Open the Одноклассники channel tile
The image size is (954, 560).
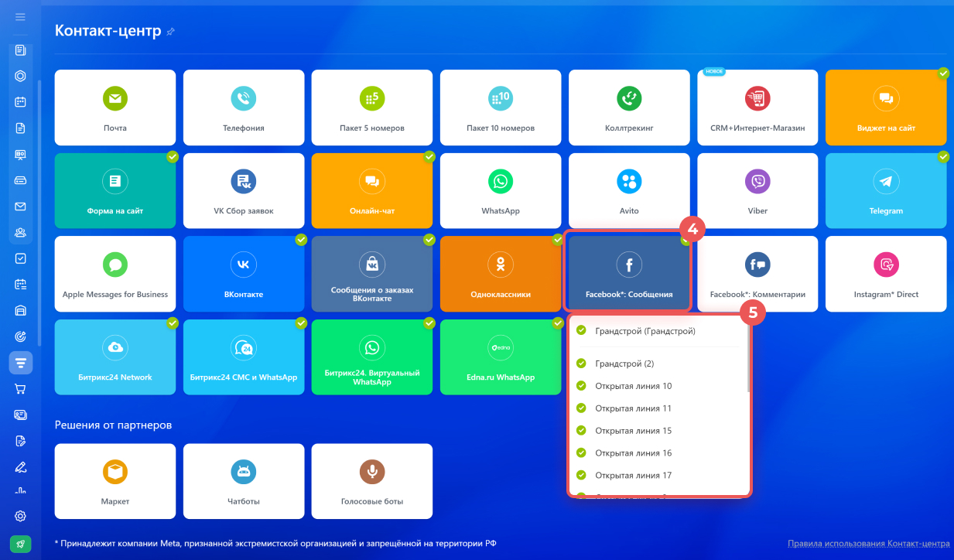[501, 274]
